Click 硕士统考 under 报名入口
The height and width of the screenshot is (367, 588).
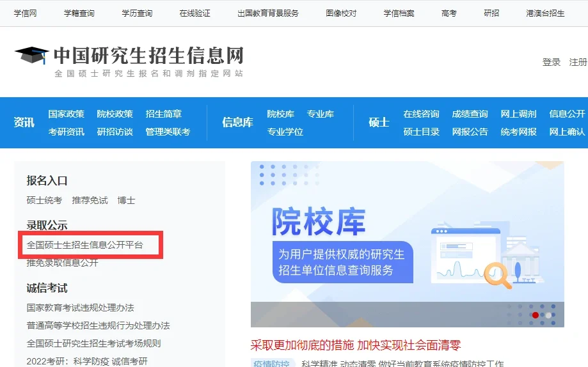click(44, 201)
